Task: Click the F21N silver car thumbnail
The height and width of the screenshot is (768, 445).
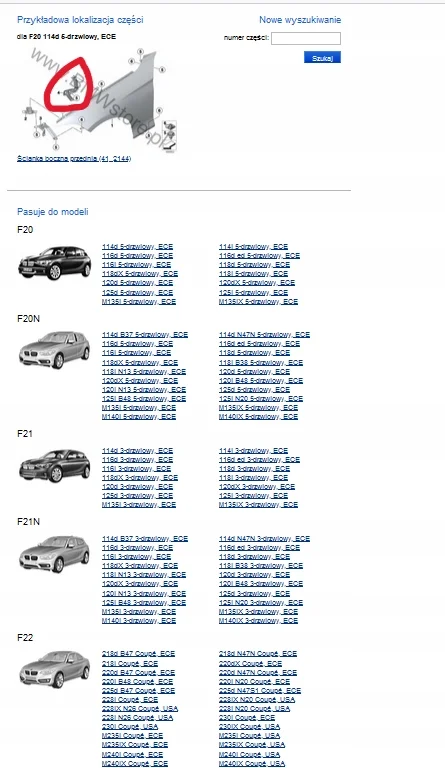Action: (x=55, y=554)
